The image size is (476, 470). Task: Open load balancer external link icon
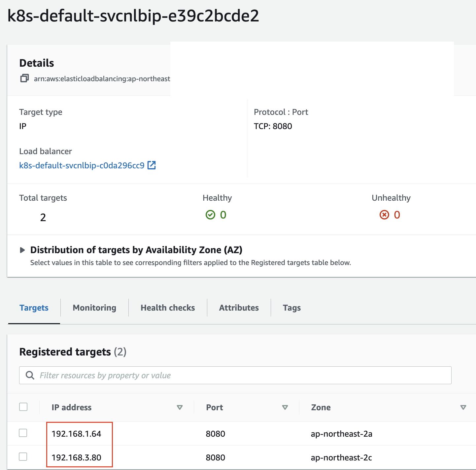152,165
